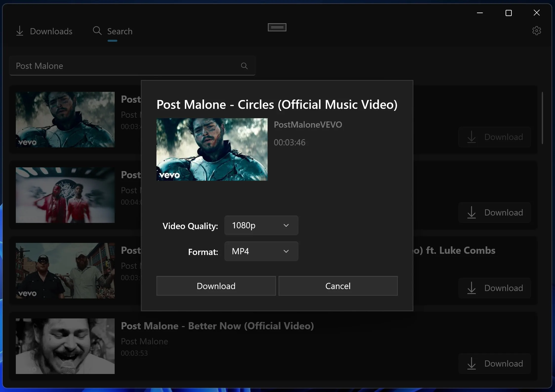Viewport: 555px width, 392px height.
Task: Click the Circles dialog title text
Action: pyautogui.click(x=277, y=104)
